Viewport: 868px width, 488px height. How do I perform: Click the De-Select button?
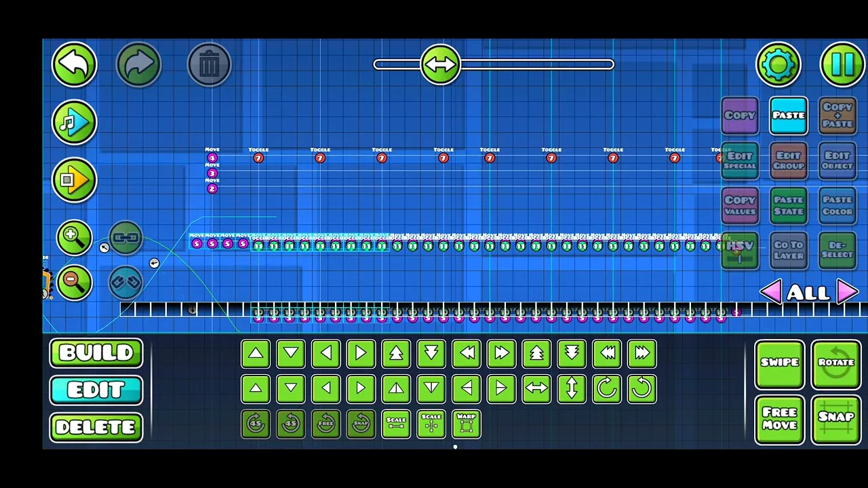pos(837,250)
